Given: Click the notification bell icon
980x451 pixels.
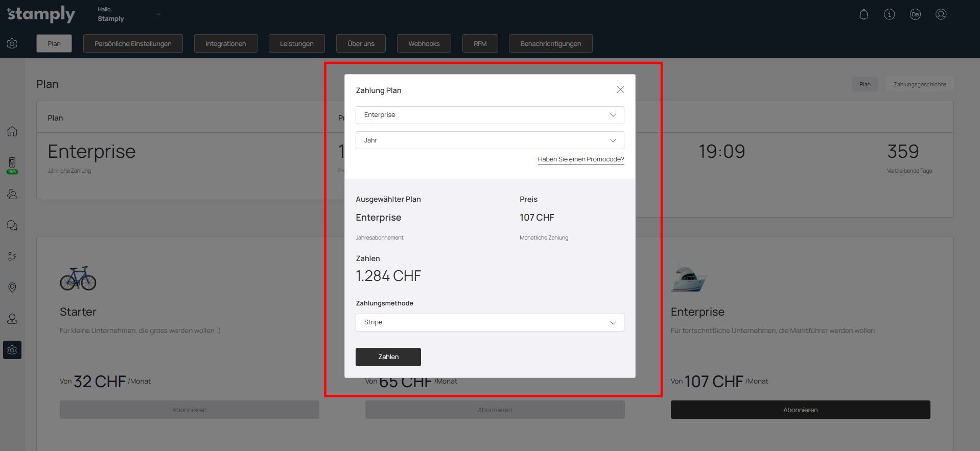Looking at the screenshot, I should pyautogui.click(x=864, y=14).
